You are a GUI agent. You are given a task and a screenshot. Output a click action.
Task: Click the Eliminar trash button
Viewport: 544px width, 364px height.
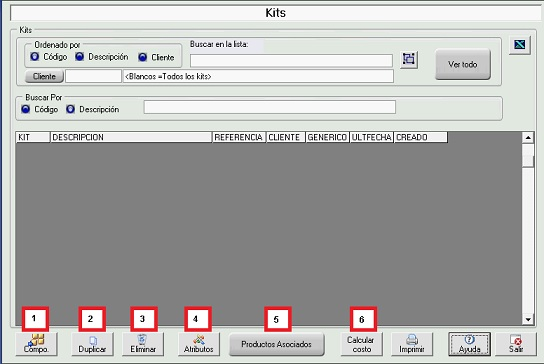(x=143, y=344)
